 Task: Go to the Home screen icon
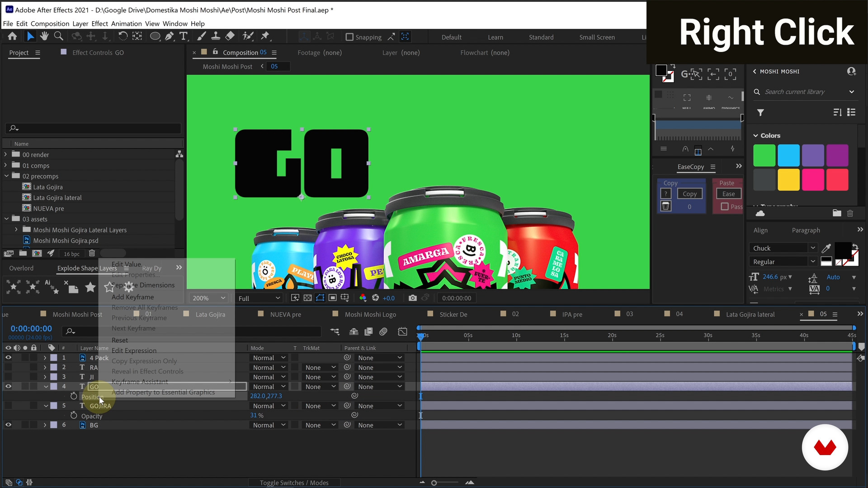(x=12, y=36)
